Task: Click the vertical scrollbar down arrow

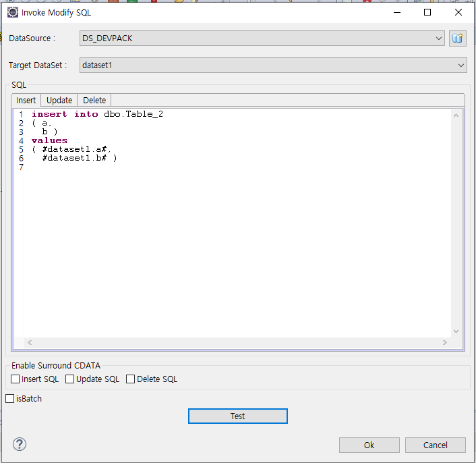Action: [x=456, y=331]
